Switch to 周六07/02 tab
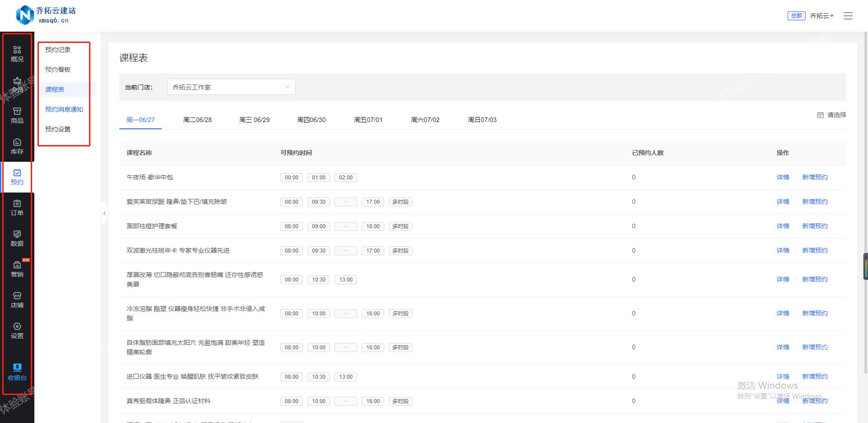The image size is (868, 423). point(425,120)
